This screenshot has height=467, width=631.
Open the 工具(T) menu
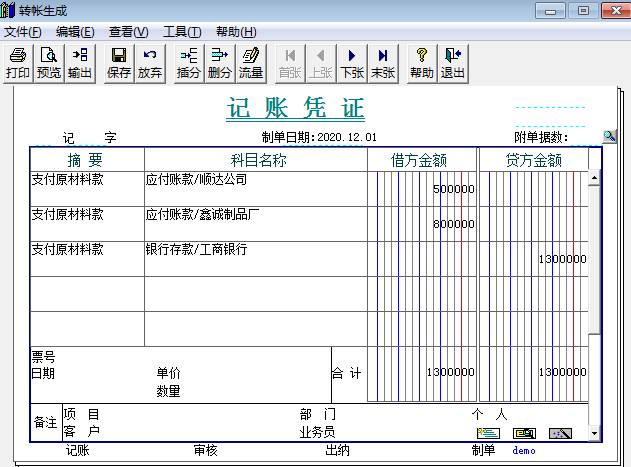(181, 32)
